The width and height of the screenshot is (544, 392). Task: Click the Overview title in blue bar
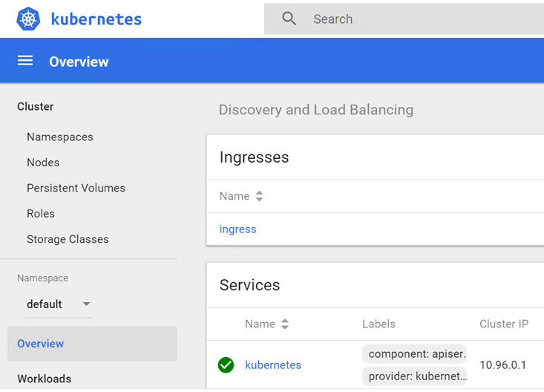point(79,62)
